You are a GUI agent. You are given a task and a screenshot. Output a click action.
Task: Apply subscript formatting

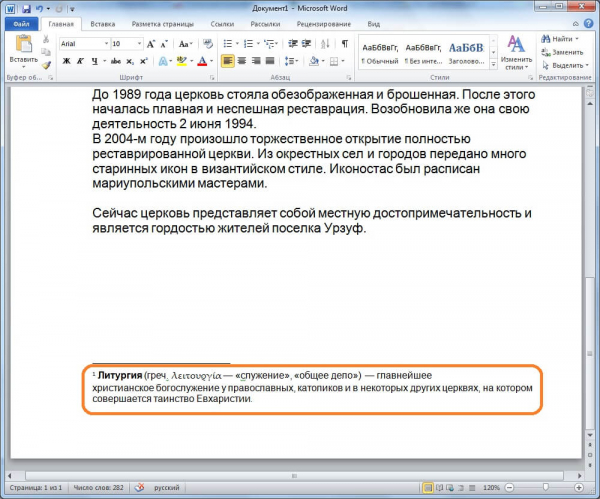[130, 61]
